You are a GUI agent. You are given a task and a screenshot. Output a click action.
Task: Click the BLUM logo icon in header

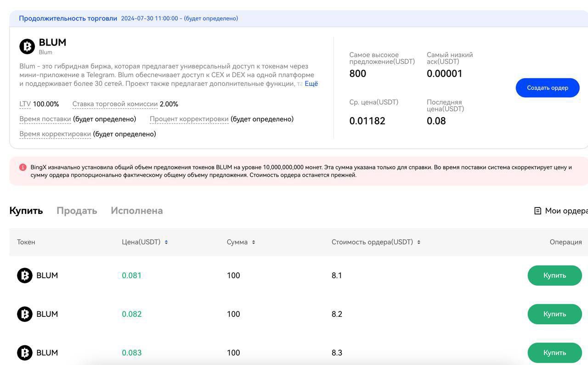tap(27, 46)
